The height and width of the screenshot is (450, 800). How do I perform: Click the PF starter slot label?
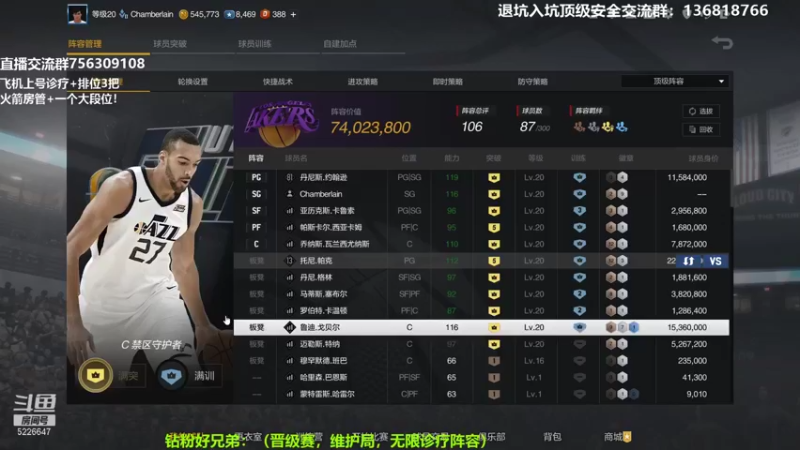click(x=256, y=228)
